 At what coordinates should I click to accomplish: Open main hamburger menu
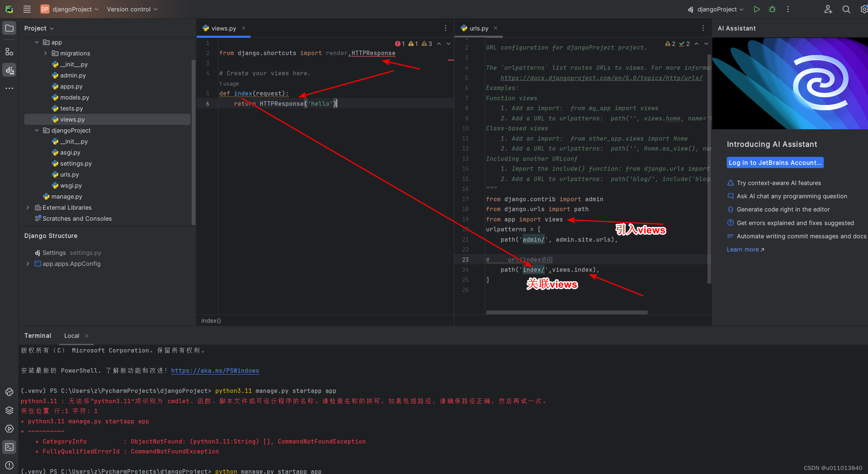pos(27,9)
